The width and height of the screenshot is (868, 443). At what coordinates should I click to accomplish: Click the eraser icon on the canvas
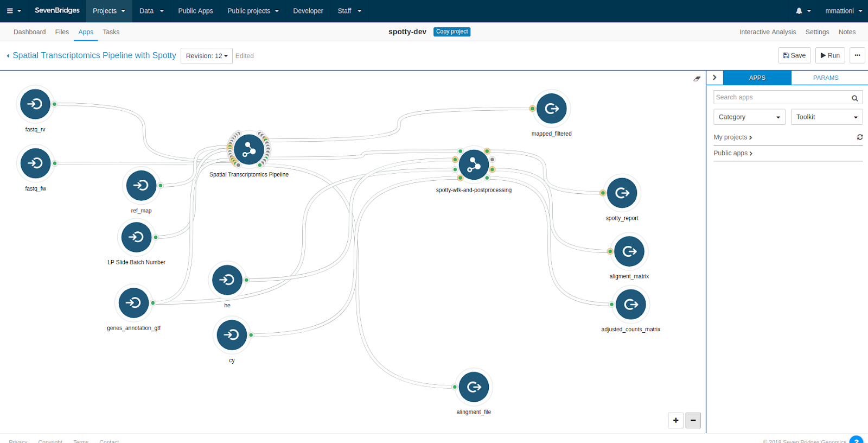pos(697,79)
